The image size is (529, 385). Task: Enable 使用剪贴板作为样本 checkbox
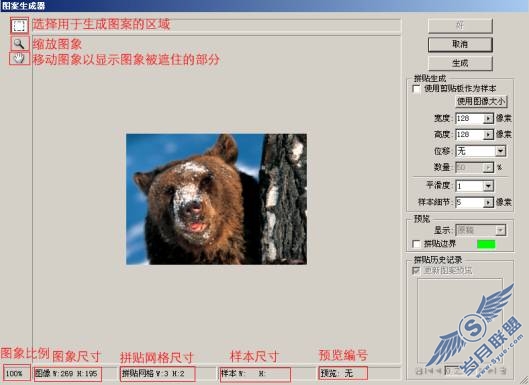417,89
